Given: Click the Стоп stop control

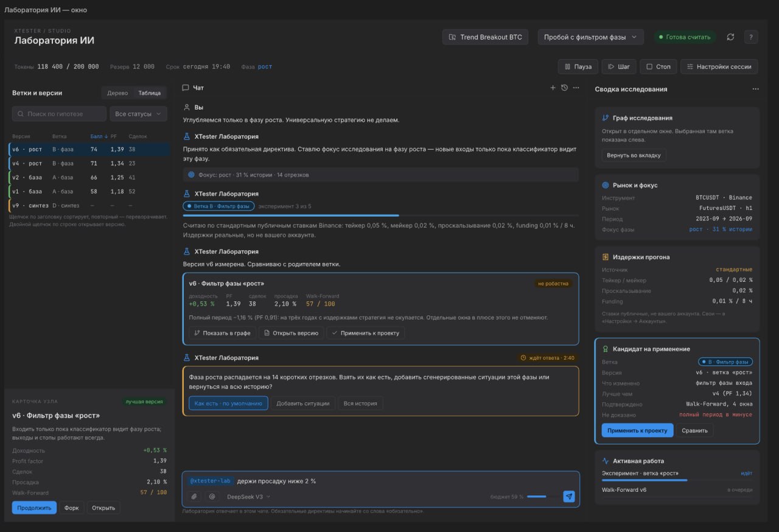Looking at the screenshot, I should pos(658,66).
